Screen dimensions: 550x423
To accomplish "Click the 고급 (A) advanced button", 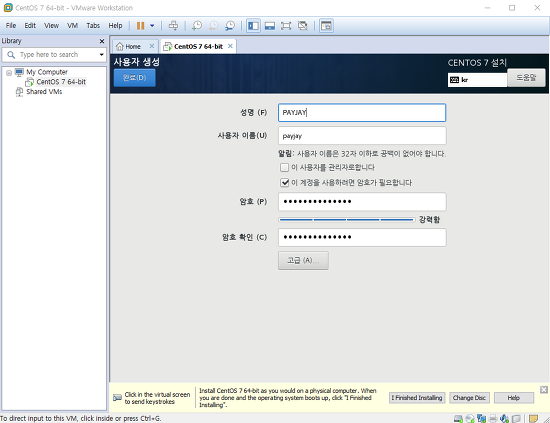I will coord(303,260).
